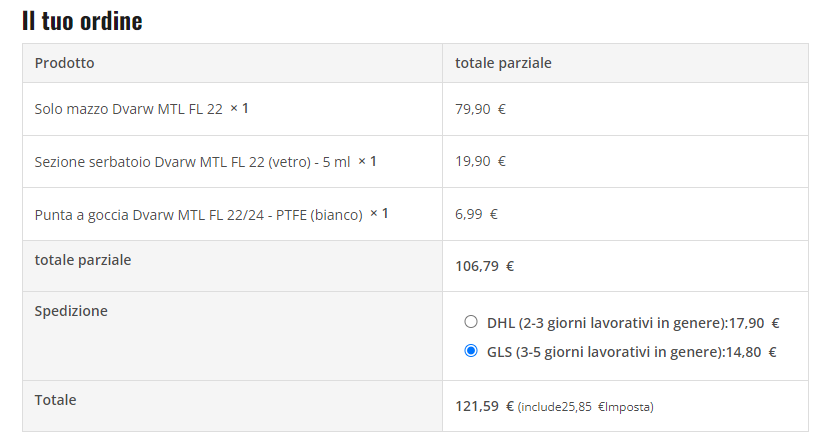
Task: Select product Punta a goccia PTFE (bianco)
Action: (198, 215)
